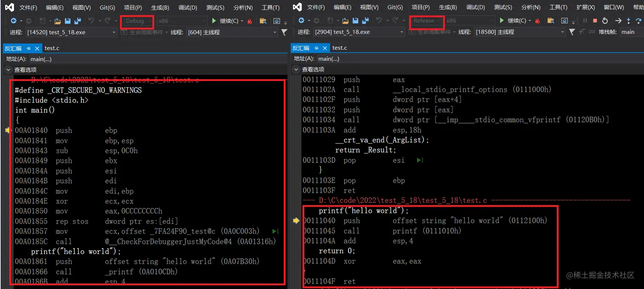This screenshot has width=644, height=289.
Task: Click 继续(C) continue button in right window
Action: [513, 20]
